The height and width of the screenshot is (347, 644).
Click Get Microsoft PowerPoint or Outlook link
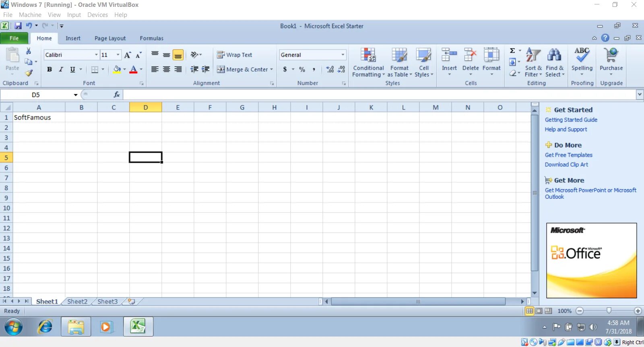[x=590, y=193]
